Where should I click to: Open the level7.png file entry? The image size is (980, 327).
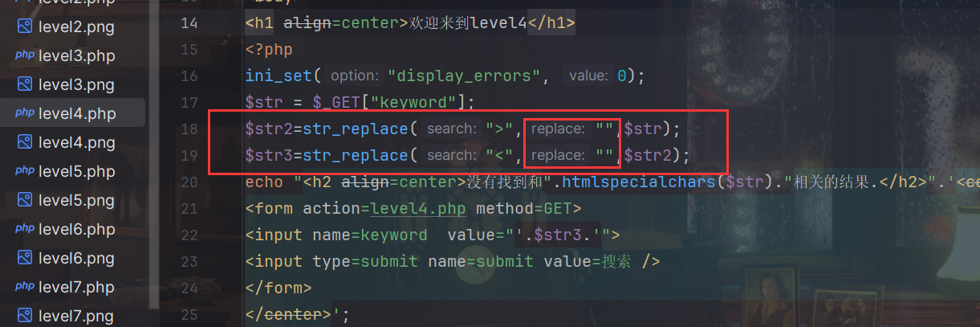(76, 316)
